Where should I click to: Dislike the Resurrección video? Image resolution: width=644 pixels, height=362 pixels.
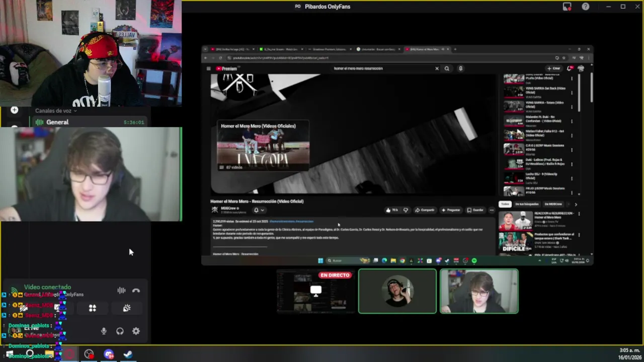click(406, 210)
